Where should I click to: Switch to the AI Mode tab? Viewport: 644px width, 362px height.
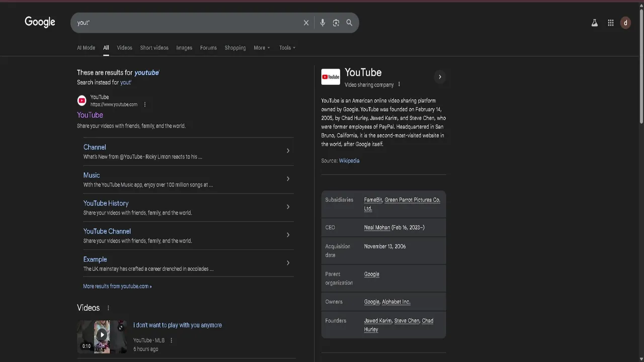point(86,48)
